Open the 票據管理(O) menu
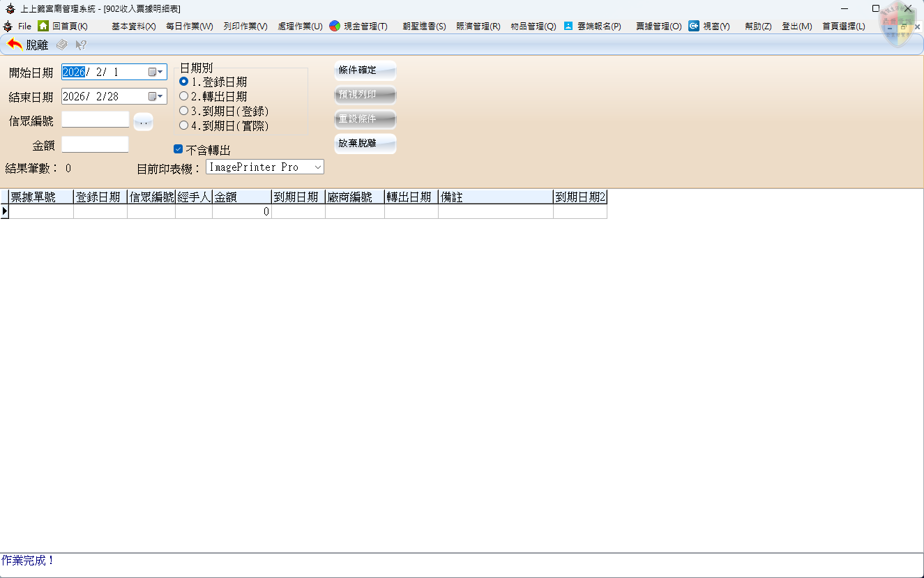The width and height of the screenshot is (924, 578). point(658,26)
